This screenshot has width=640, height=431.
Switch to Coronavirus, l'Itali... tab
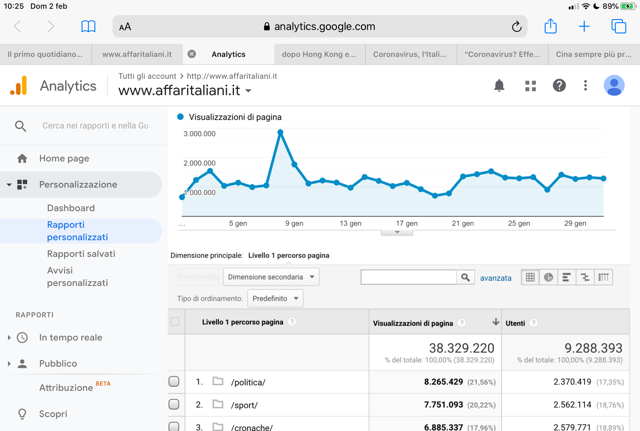point(410,54)
